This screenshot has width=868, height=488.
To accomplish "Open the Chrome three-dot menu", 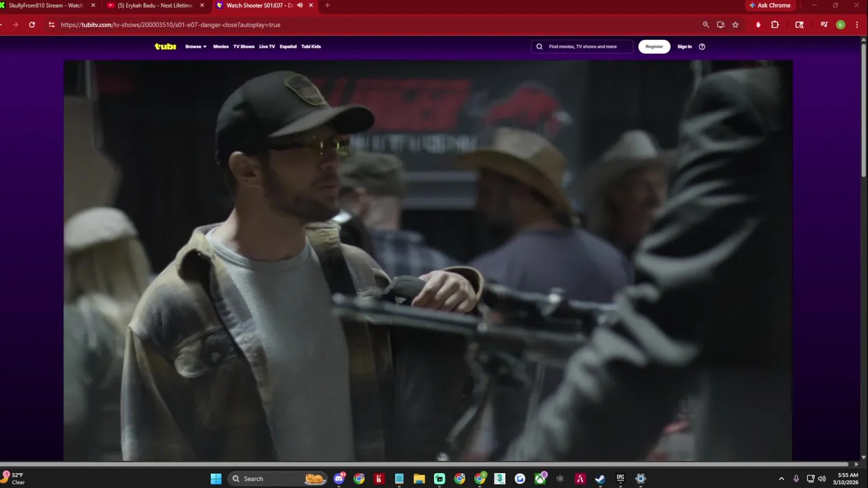I will pos(856,24).
